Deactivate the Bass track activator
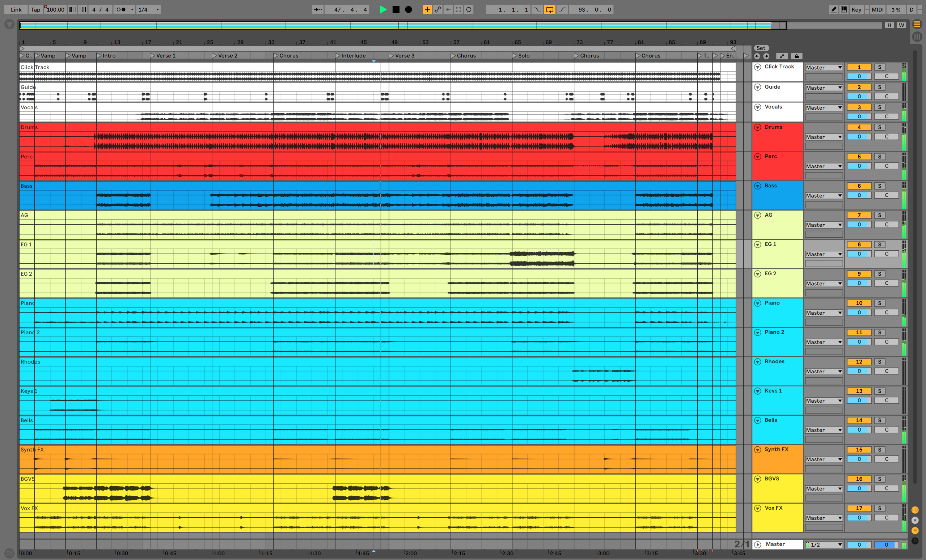Screen dimensions: 926x560 tap(859, 186)
